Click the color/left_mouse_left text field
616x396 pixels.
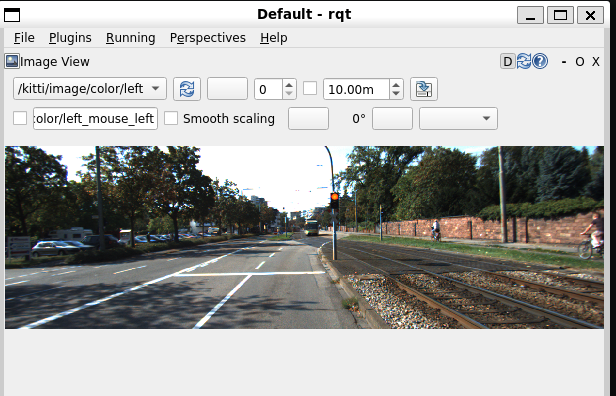pos(95,118)
